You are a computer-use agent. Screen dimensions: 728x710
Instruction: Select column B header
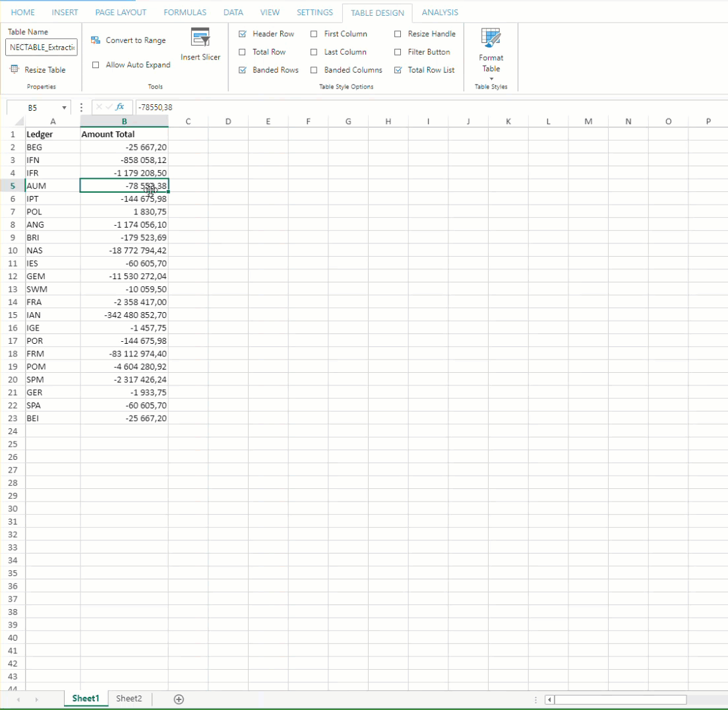124,121
